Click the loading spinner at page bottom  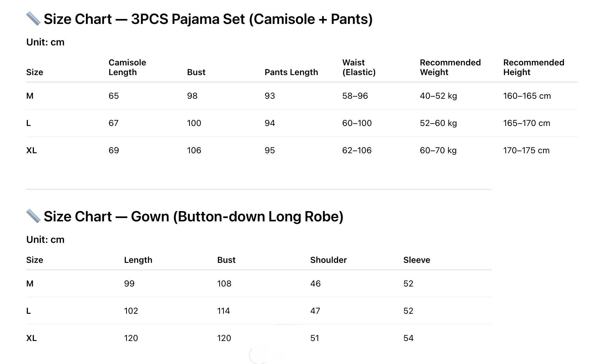[x=258, y=355]
